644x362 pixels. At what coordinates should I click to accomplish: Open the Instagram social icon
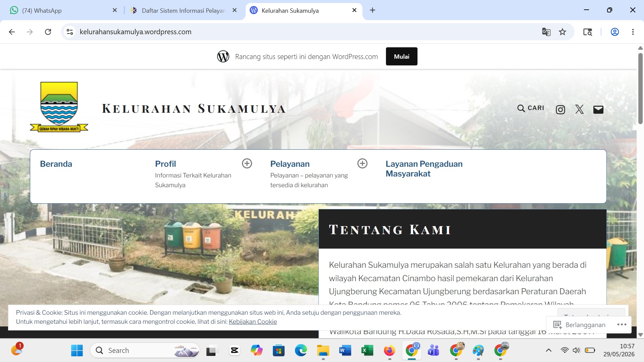click(x=560, y=109)
